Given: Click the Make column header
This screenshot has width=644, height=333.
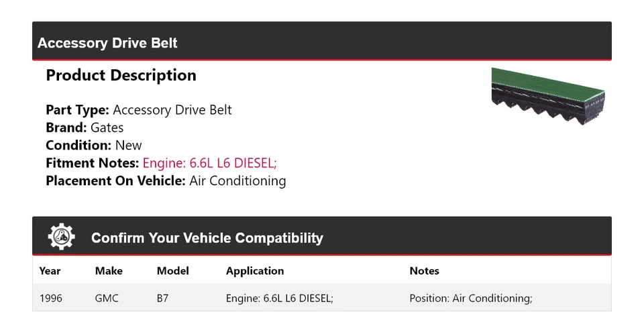Looking at the screenshot, I should click(x=109, y=271).
